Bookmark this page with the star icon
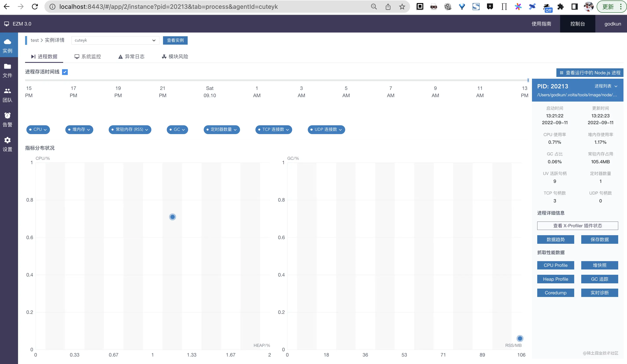Image resolution: width=627 pixels, height=364 pixels. tap(402, 7)
